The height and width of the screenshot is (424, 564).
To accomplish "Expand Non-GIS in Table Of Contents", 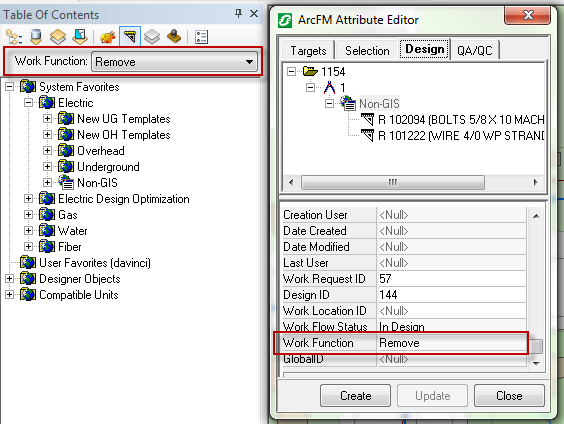I will tap(47, 182).
